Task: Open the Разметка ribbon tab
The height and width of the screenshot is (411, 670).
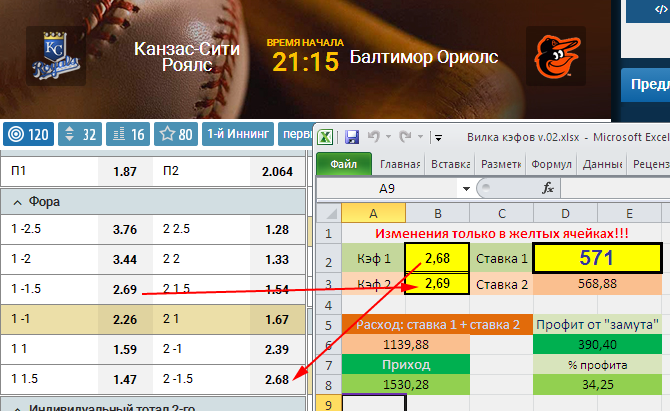Action: (x=501, y=164)
